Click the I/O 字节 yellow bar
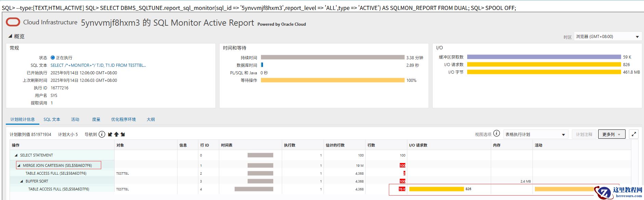Viewport: 644px width, 200px height. click(544, 72)
